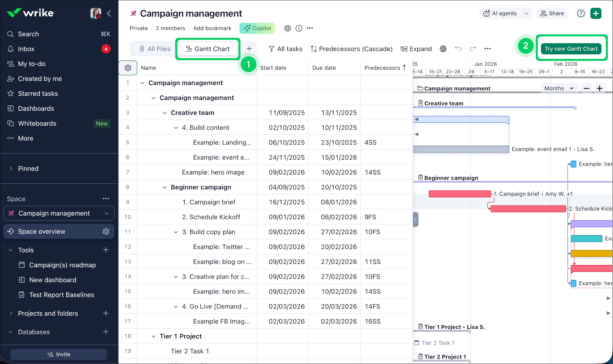Add a new database with plus
Viewport: 613px width, 364px height.
click(106, 332)
